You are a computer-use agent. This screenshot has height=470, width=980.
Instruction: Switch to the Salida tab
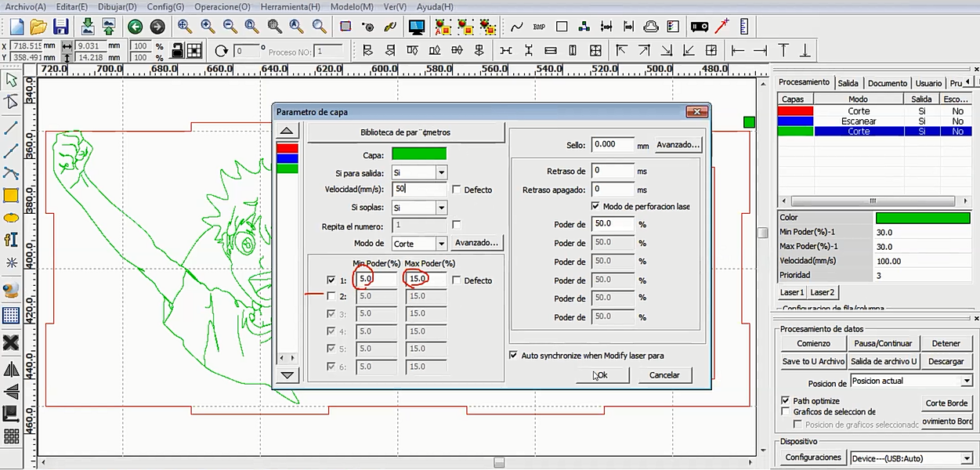point(848,83)
